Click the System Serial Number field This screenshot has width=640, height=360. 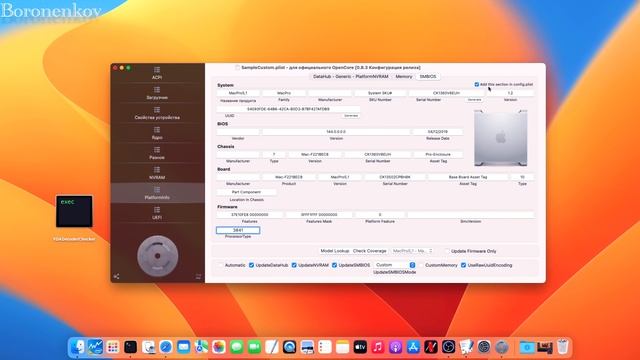coord(446,93)
